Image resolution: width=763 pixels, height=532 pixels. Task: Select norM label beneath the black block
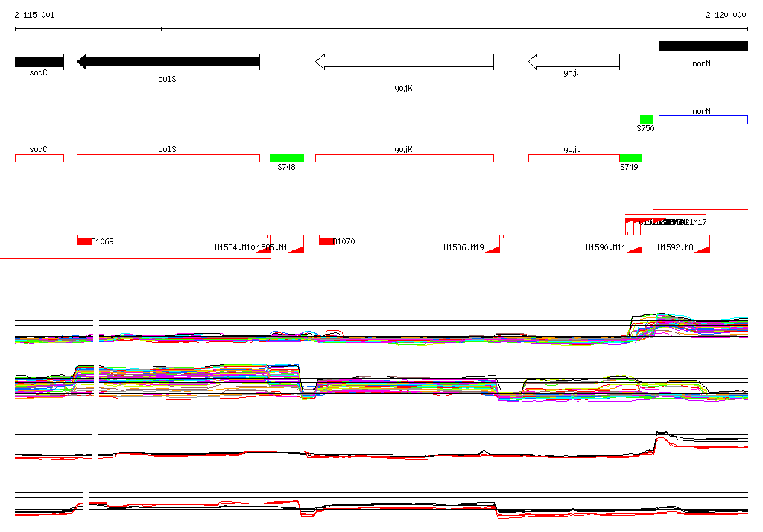click(x=701, y=64)
